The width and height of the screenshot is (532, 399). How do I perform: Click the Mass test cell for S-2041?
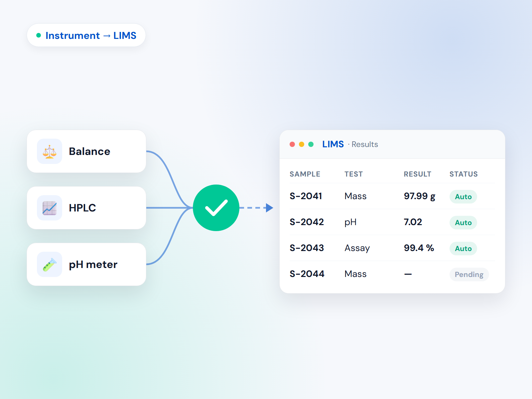[355, 196]
